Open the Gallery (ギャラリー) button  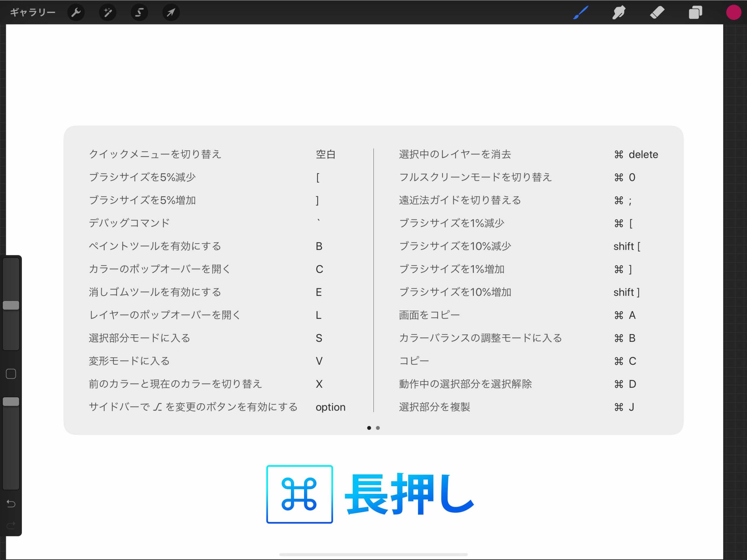point(32,13)
